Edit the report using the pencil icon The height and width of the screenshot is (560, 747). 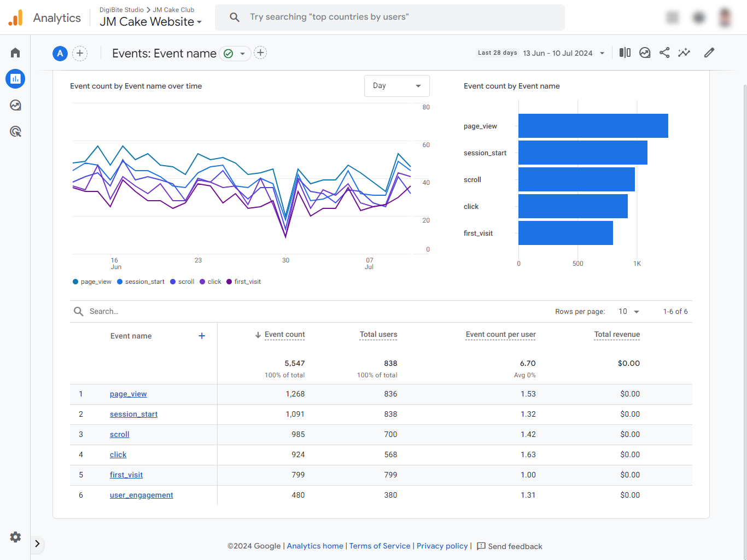pos(709,52)
